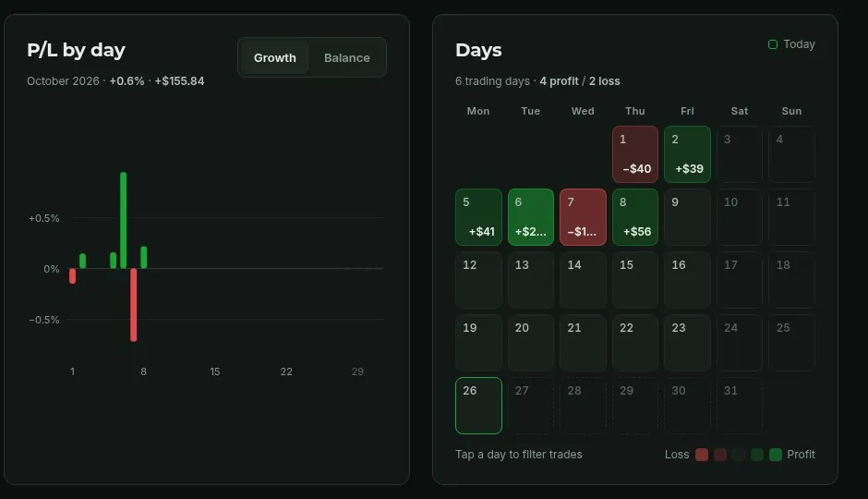Select October 5 with +$41 profit
868x499 pixels.
tap(478, 217)
